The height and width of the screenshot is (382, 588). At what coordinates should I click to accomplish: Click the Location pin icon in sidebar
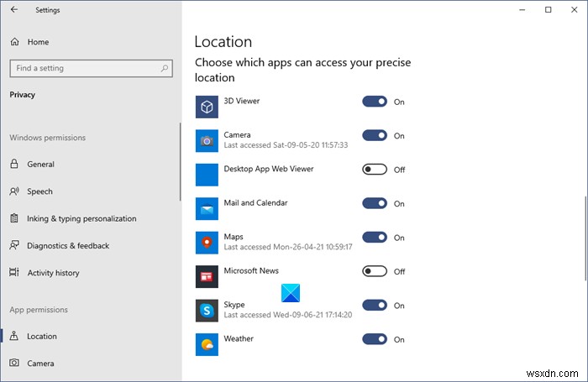point(14,336)
